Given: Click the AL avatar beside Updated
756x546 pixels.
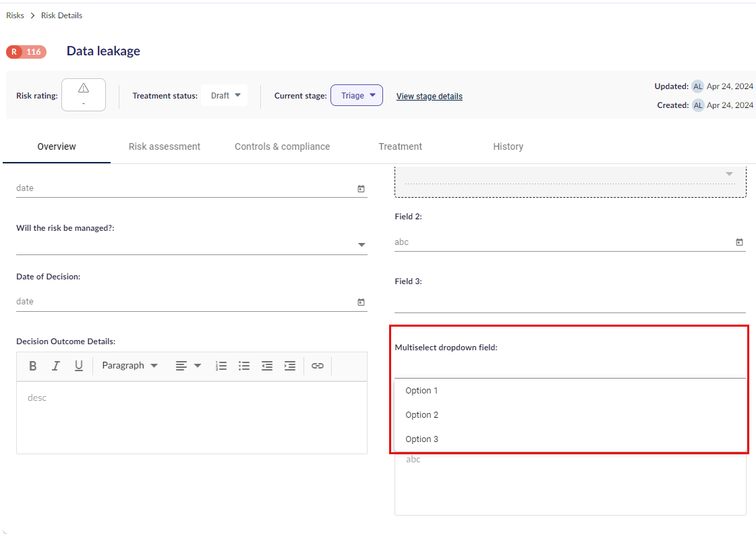Looking at the screenshot, I should tap(697, 86).
